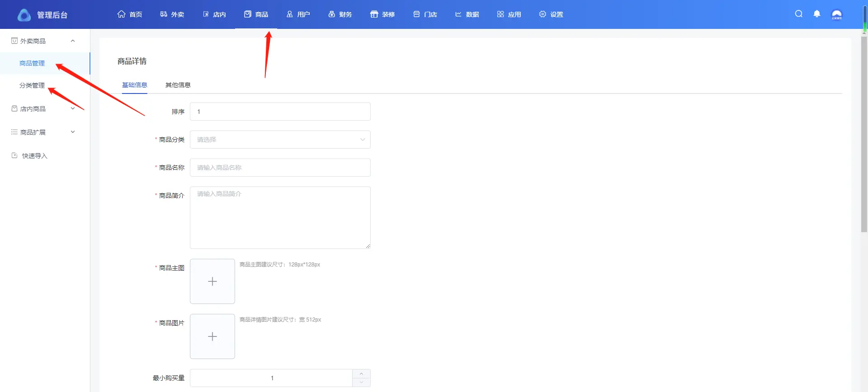Viewport: 868px width, 392px height.
Task: Open the 数据 data chart section
Action: pos(467,14)
